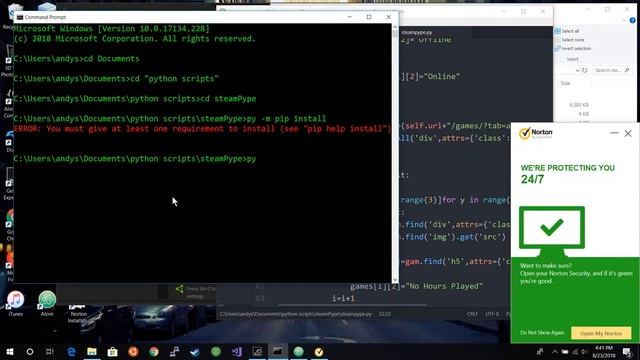Open Task View on the taskbar

(50, 351)
